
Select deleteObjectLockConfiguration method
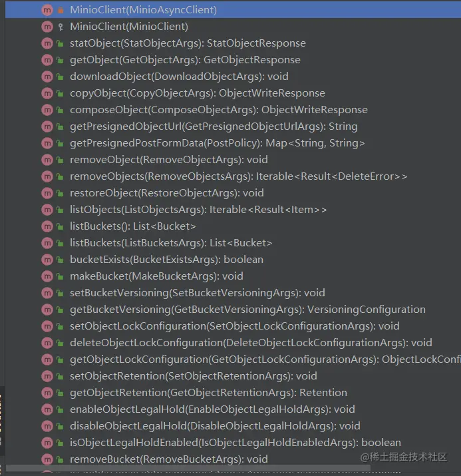point(251,343)
